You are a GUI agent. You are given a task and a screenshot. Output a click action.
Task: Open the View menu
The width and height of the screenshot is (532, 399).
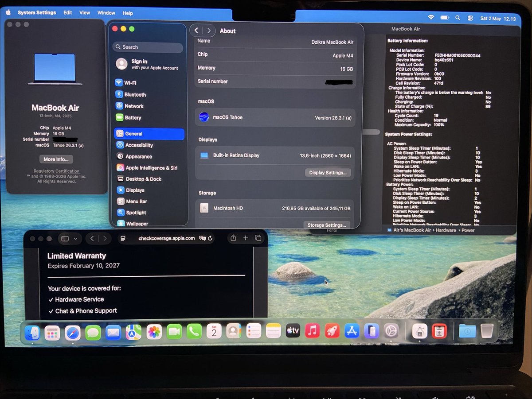click(x=85, y=13)
